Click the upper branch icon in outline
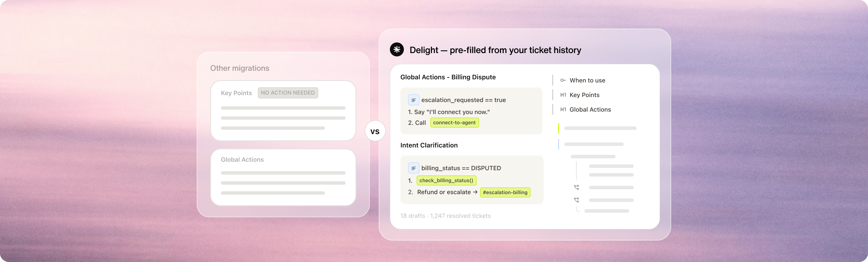This screenshot has width=868, height=262. click(577, 187)
